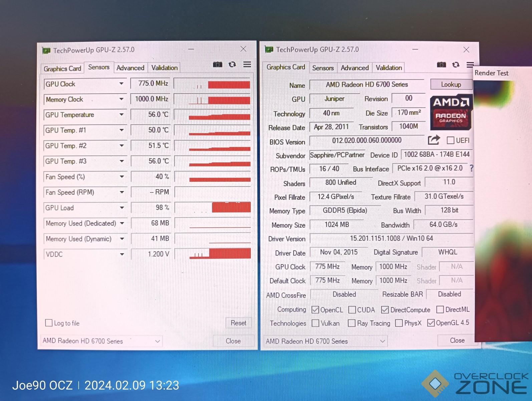Toggle the PhysX checkbox
Screen dimensions: 532x401
[398, 323]
